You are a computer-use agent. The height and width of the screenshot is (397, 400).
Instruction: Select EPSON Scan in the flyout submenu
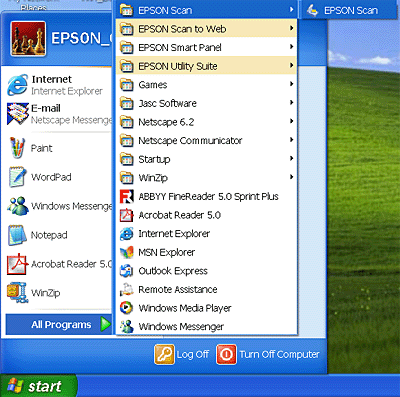349,10
